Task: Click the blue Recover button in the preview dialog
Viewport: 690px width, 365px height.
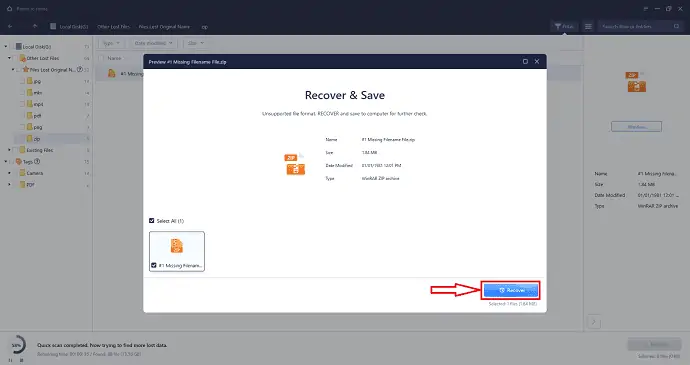Action: 510,290
